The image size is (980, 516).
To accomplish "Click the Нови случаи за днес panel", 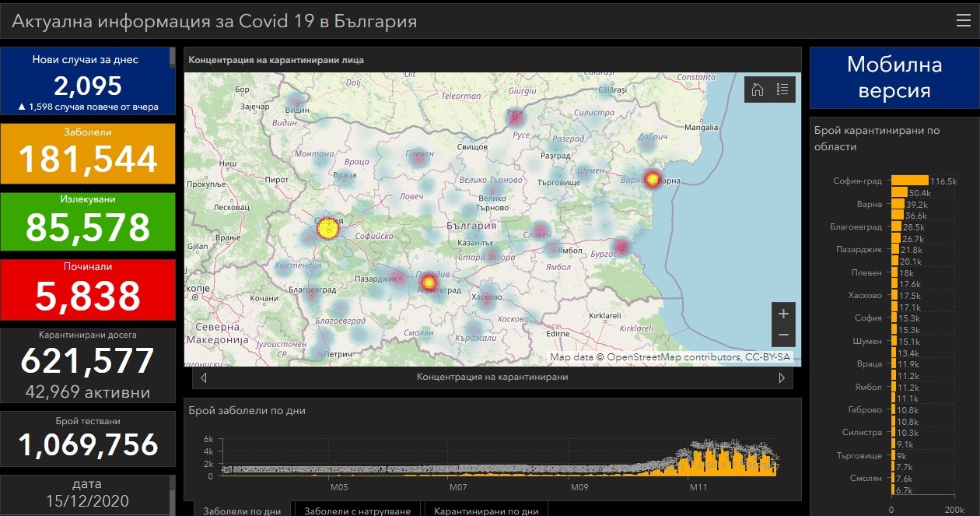I will click(x=88, y=81).
